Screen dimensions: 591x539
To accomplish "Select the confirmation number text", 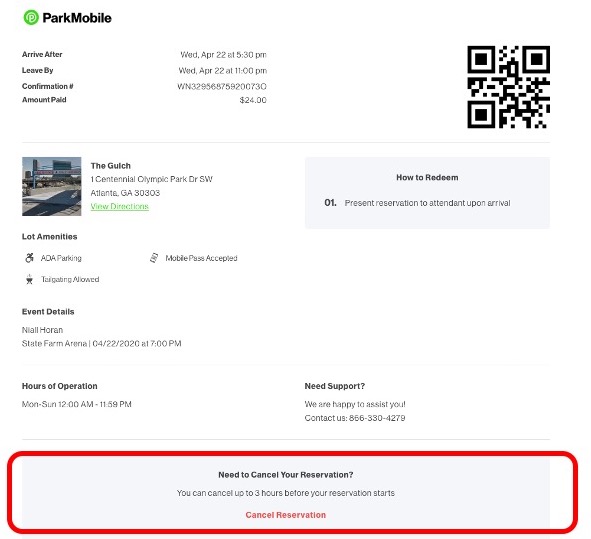I will point(222,86).
